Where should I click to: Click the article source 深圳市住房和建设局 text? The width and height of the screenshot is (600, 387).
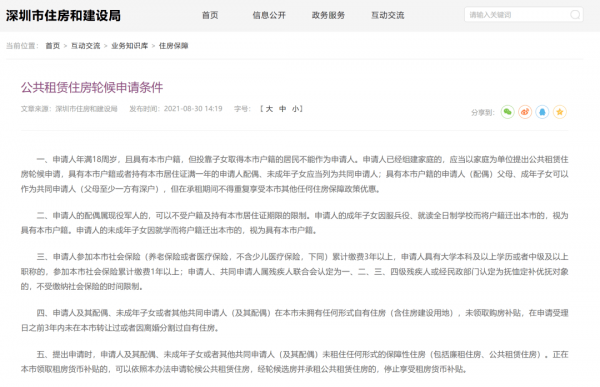click(86, 109)
